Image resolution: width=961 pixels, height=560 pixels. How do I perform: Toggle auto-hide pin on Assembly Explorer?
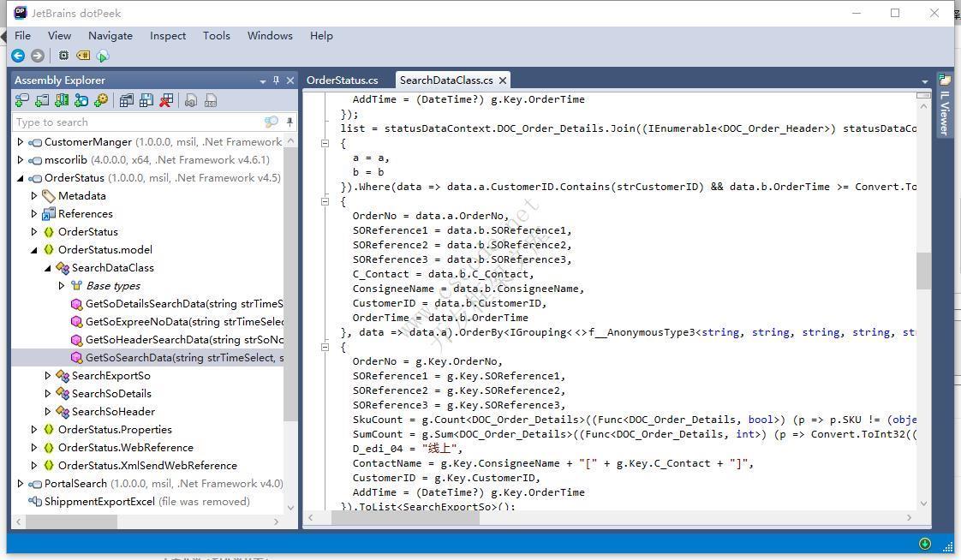click(276, 80)
